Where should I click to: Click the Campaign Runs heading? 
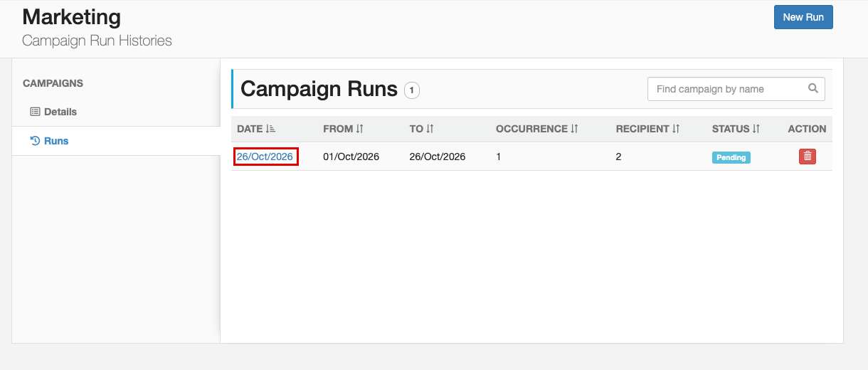tap(319, 89)
